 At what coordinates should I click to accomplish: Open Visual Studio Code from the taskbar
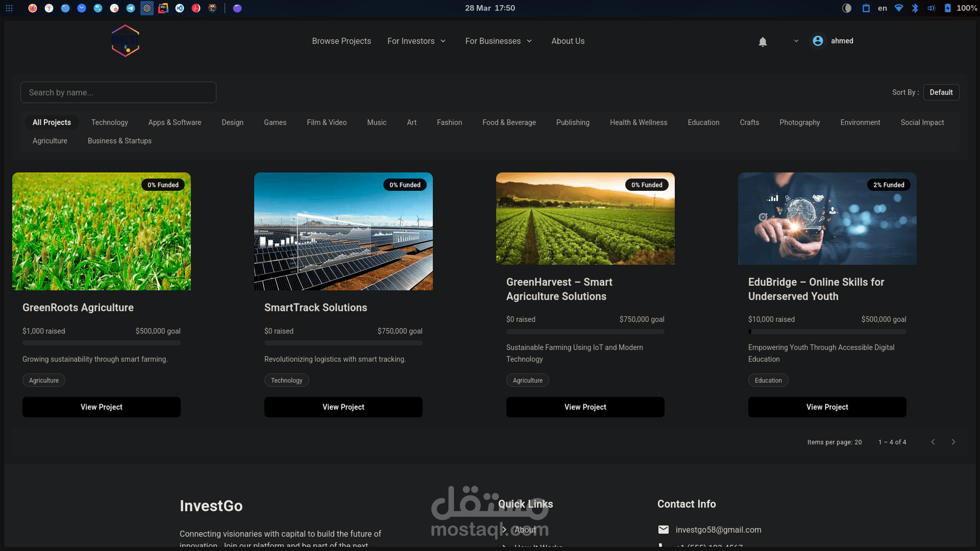click(180, 8)
